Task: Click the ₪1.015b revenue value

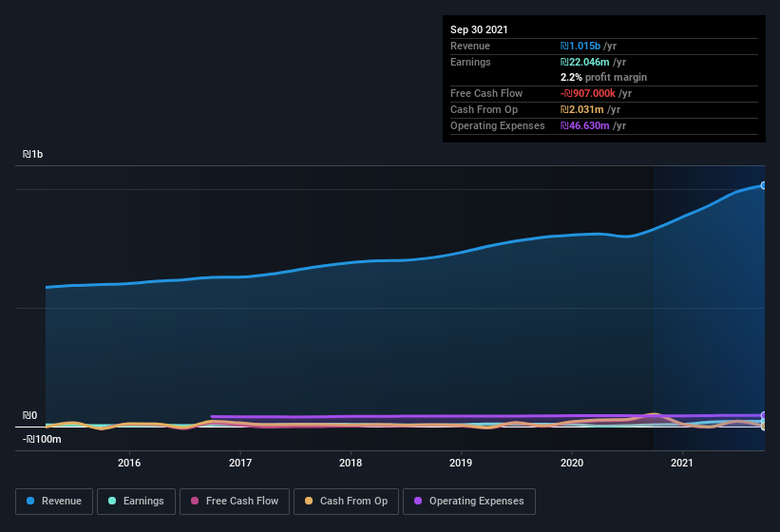Action: [x=580, y=47]
